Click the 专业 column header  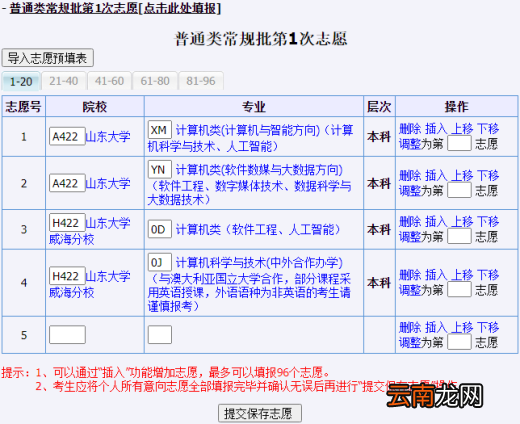[254, 107]
